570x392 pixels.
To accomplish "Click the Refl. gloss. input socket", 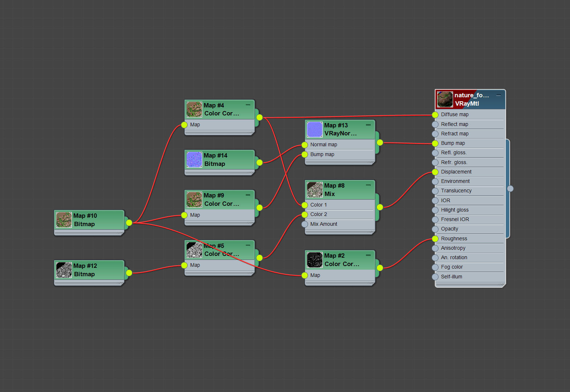I will [435, 153].
